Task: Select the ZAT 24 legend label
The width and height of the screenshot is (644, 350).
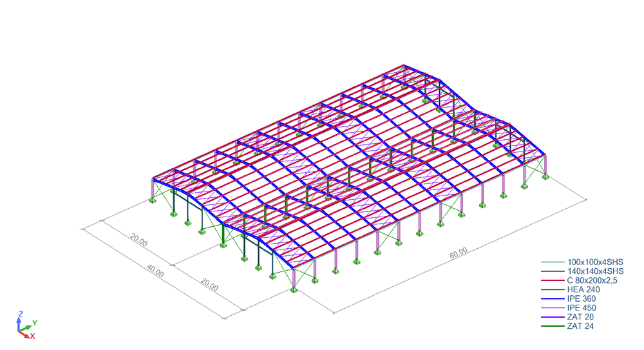Action: tap(580, 326)
